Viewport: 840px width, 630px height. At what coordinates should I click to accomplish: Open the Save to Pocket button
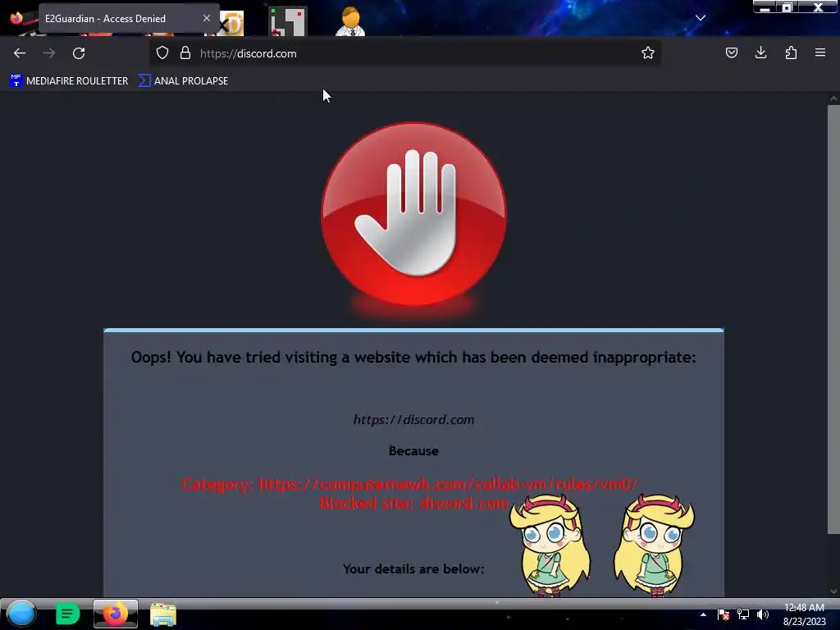click(x=731, y=52)
